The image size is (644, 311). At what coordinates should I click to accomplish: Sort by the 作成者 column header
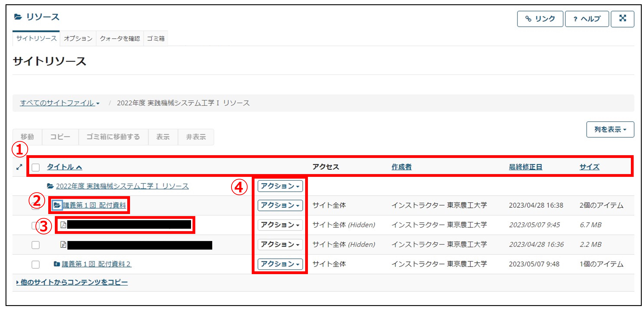coord(402,167)
